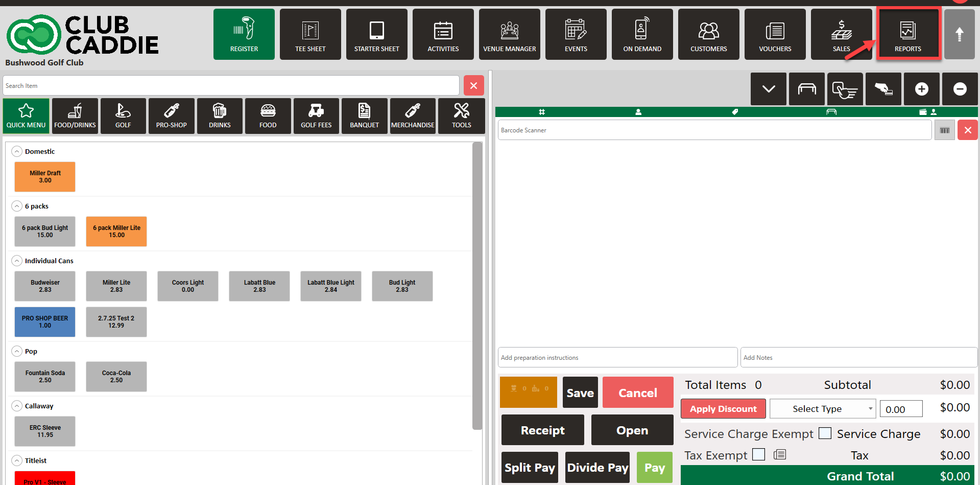Open Vouchers
The image size is (980, 485).
tap(775, 34)
